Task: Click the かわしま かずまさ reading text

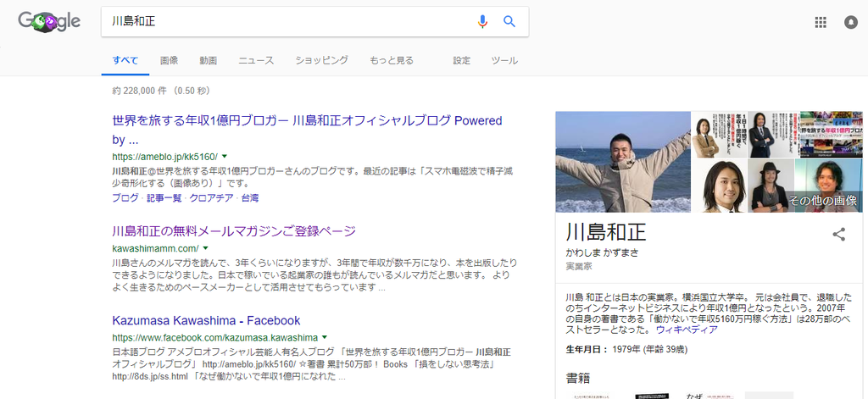Action: point(602,253)
